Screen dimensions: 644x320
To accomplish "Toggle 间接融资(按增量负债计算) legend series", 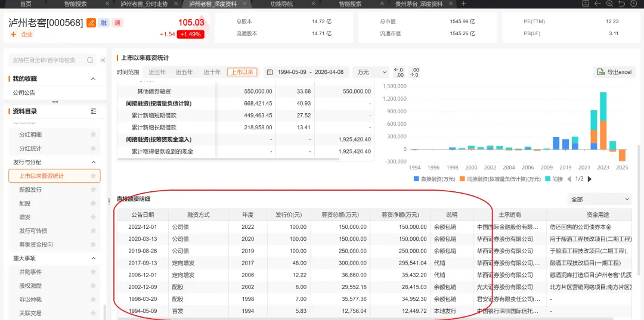I will click(x=500, y=179).
